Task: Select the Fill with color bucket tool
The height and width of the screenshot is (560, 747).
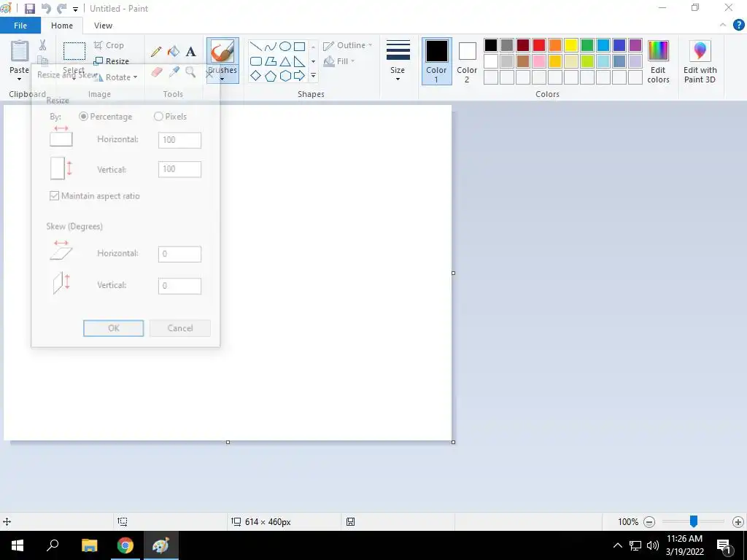Action: 174,52
